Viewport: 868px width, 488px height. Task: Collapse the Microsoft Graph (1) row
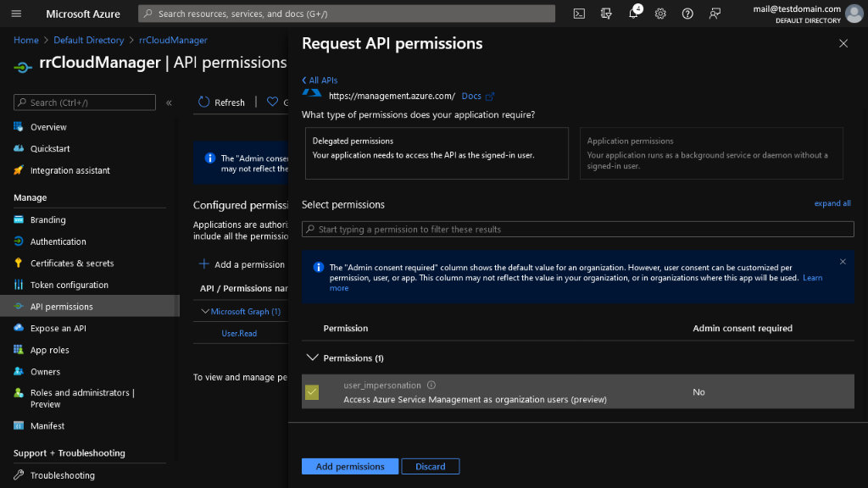[x=205, y=312]
